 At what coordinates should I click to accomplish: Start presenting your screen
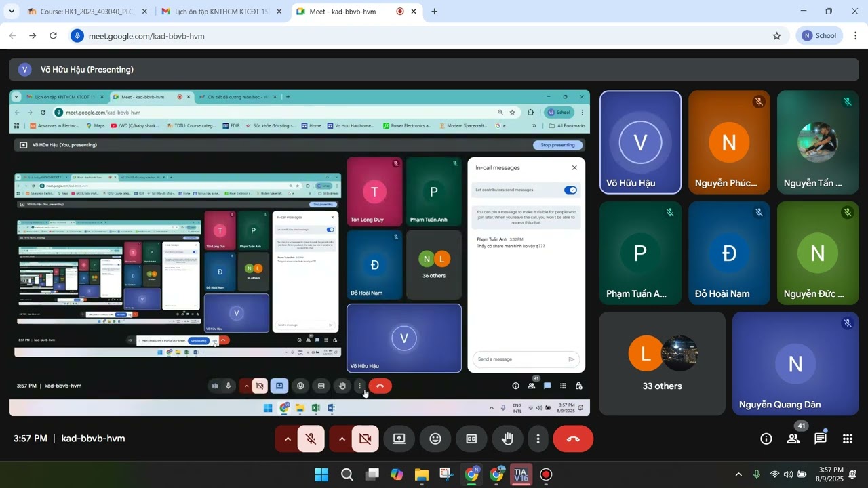(399, 439)
